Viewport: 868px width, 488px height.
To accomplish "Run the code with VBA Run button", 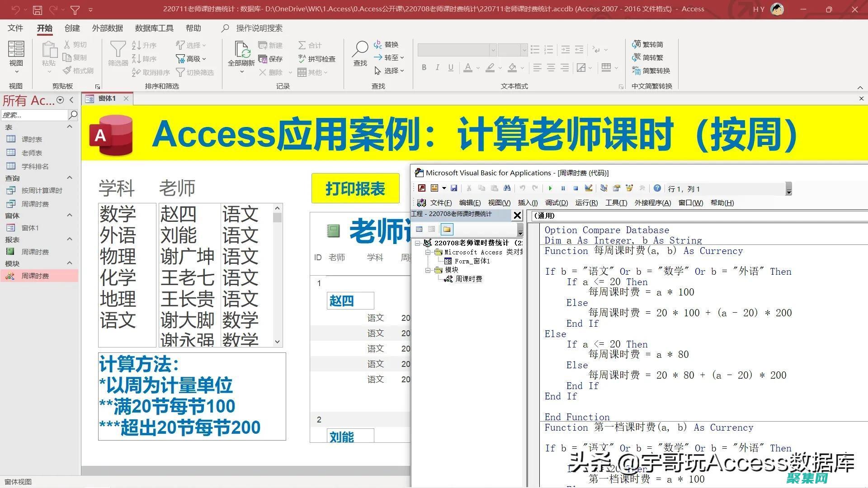I will pyautogui.click(x=550, y=188).
